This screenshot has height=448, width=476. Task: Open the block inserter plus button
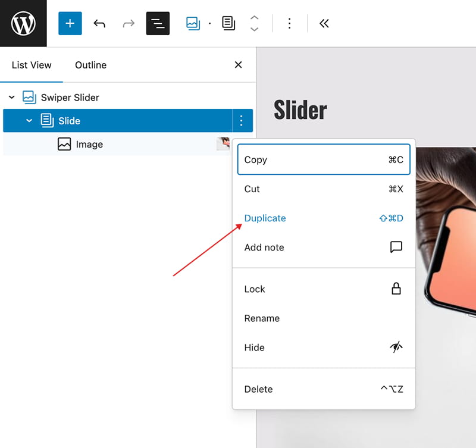pyautogui.click(x=70, y=23)
